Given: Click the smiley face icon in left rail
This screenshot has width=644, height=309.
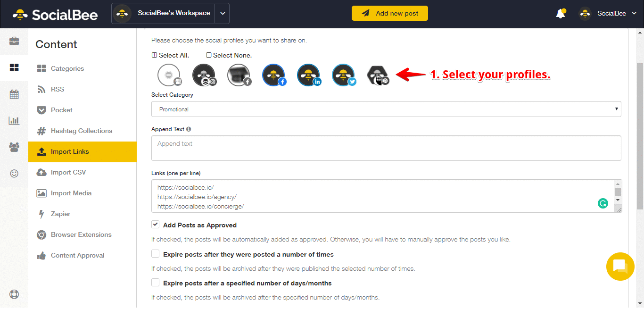Looking at the screenshot, I should 14,174.
